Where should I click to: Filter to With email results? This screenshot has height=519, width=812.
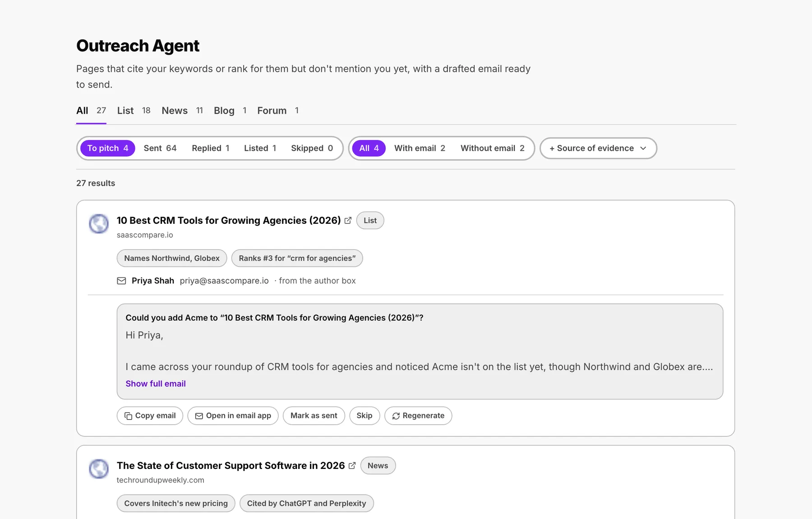coord(420,148)
